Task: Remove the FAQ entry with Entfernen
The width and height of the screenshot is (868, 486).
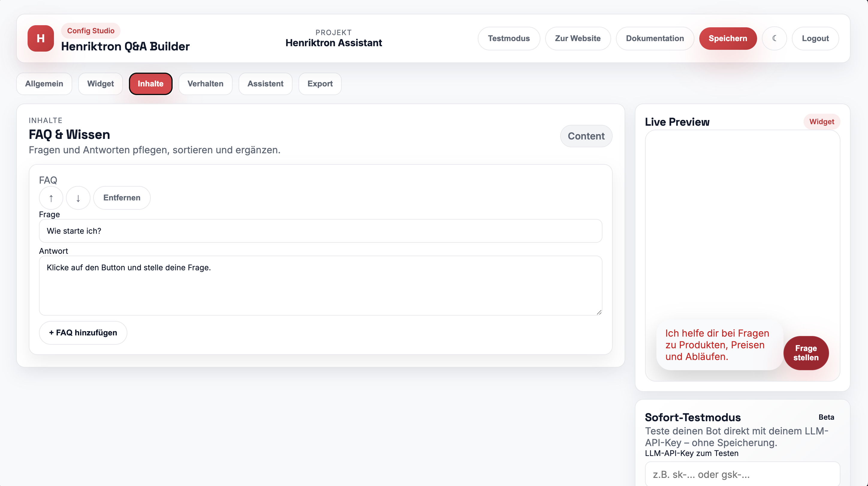Action: pos(121,198)
